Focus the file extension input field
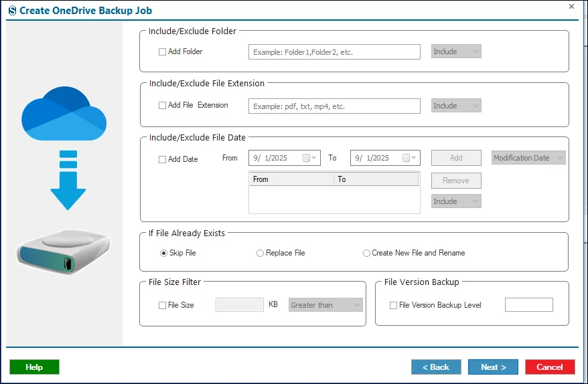This screenshot has height=384, width=588. pyautogui.click(x=334, y=106)
